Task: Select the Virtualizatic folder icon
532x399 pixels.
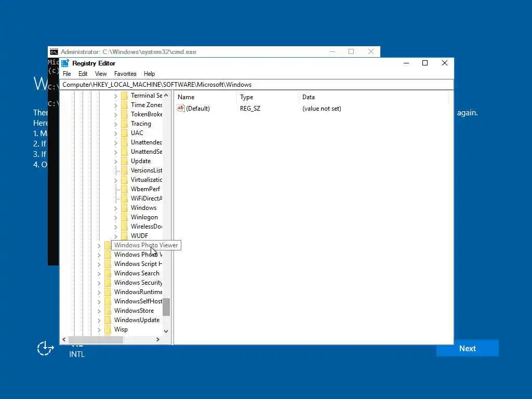Action: tap(125, 180)
